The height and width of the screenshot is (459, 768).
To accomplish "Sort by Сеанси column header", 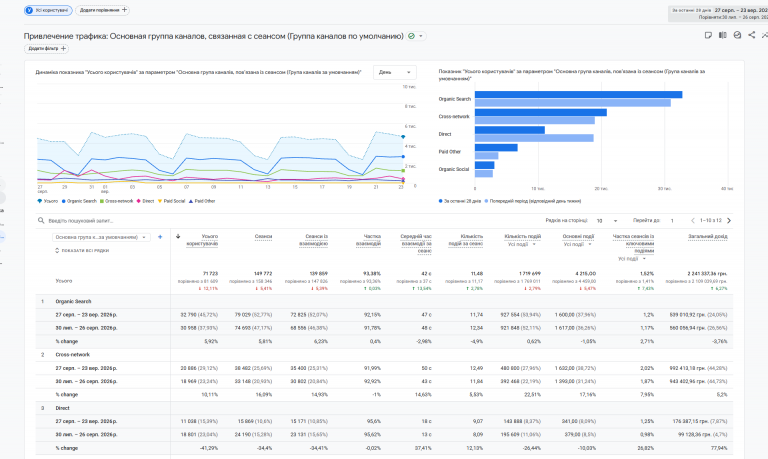I will (x=263, y=236).
